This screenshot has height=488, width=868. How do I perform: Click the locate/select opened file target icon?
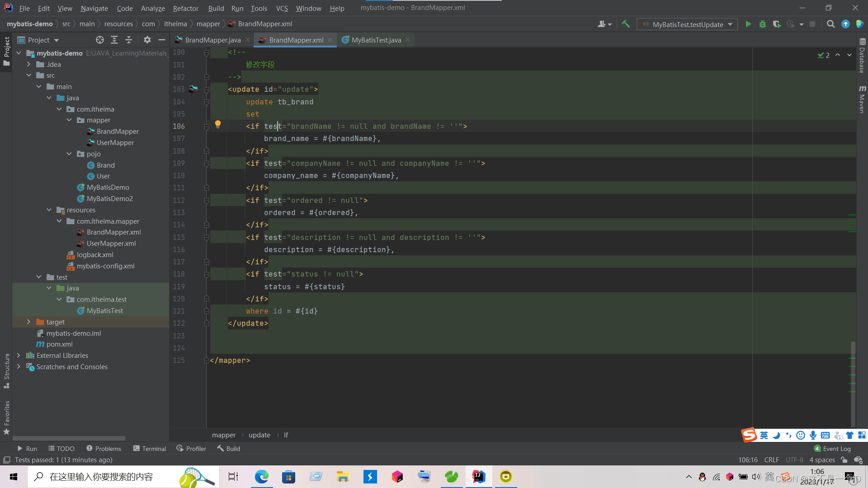pyautogui.click(x=100, y=40)
